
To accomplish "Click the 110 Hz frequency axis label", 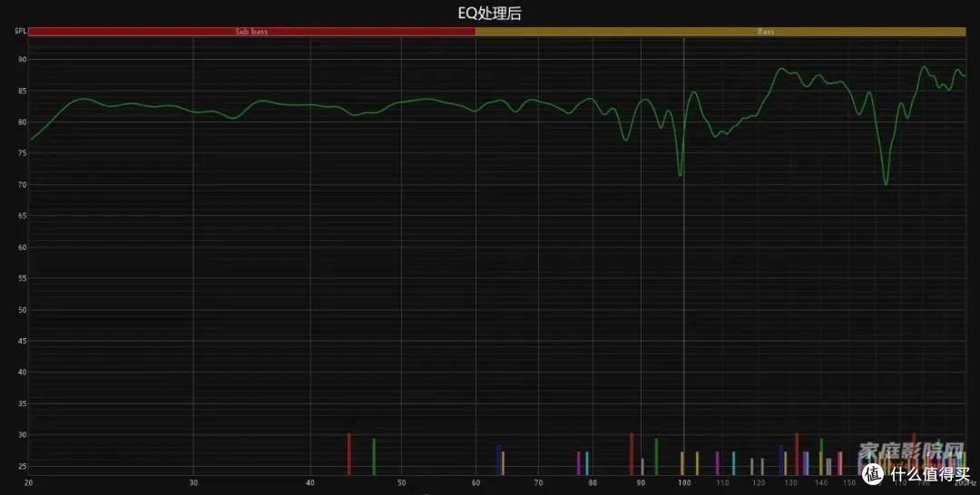I will click(722, 482).
